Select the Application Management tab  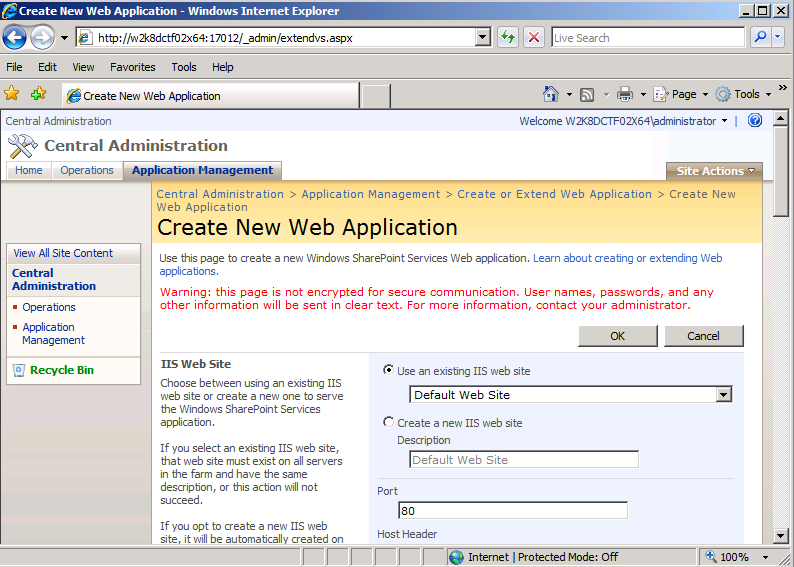[203, 170]
